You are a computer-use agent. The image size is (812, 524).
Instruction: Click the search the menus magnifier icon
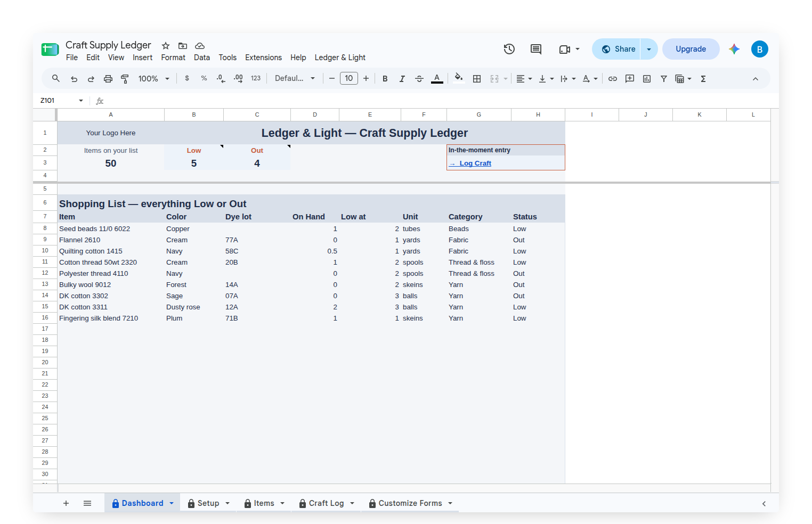(56, 79)
